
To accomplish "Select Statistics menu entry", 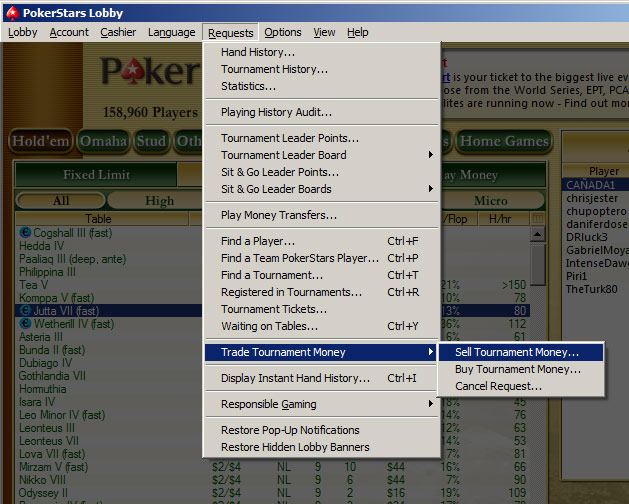I will [x=321, y=86].
